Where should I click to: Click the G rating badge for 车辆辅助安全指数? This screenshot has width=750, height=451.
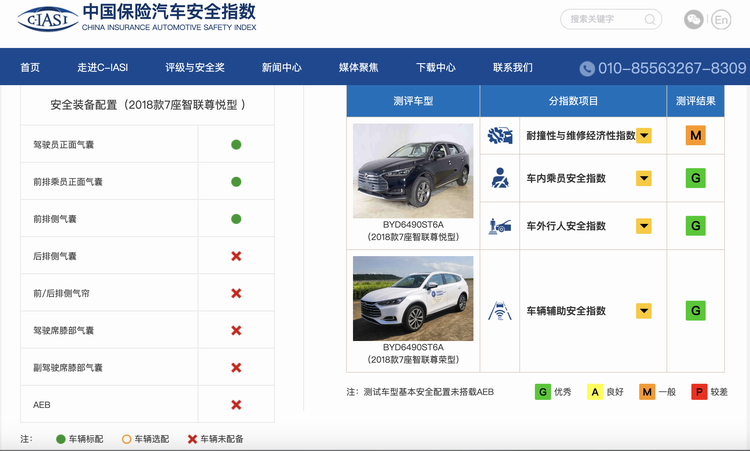click(695, 311)
